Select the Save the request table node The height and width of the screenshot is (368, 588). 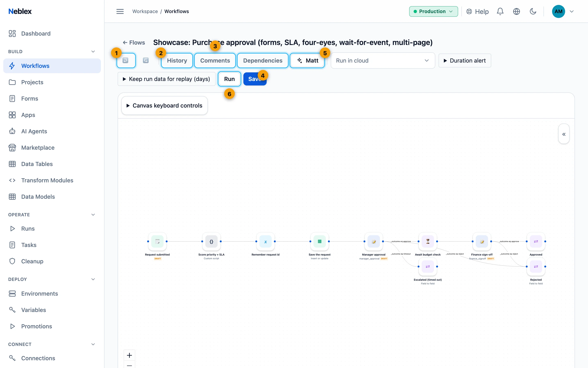pyautogui.click(x=320, y=241)
